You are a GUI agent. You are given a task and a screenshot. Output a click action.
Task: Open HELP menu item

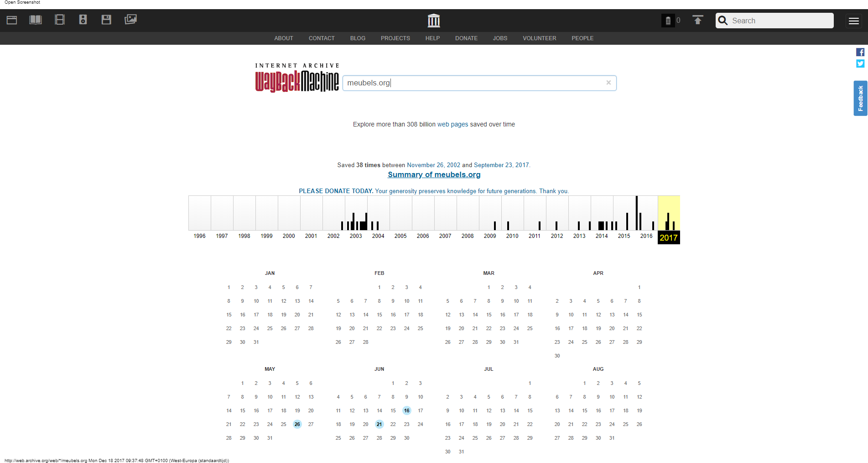click(432, 38)
